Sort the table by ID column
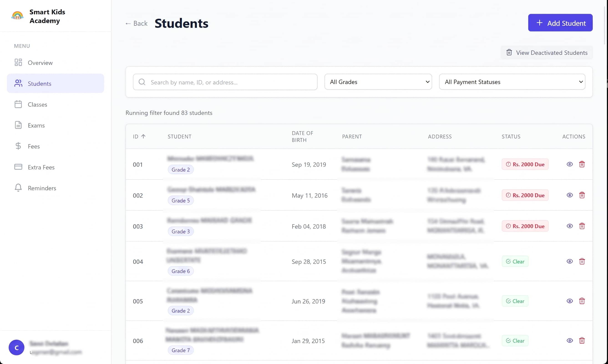Image resolution: width=608 pixels, height=364 pixels. tap(139, 136)
